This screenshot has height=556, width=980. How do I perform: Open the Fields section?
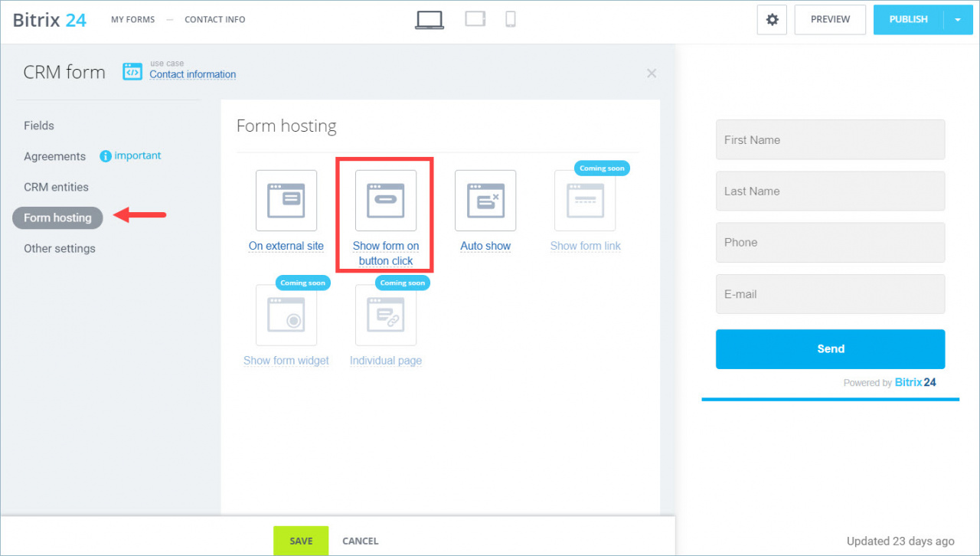coord(39,126)
